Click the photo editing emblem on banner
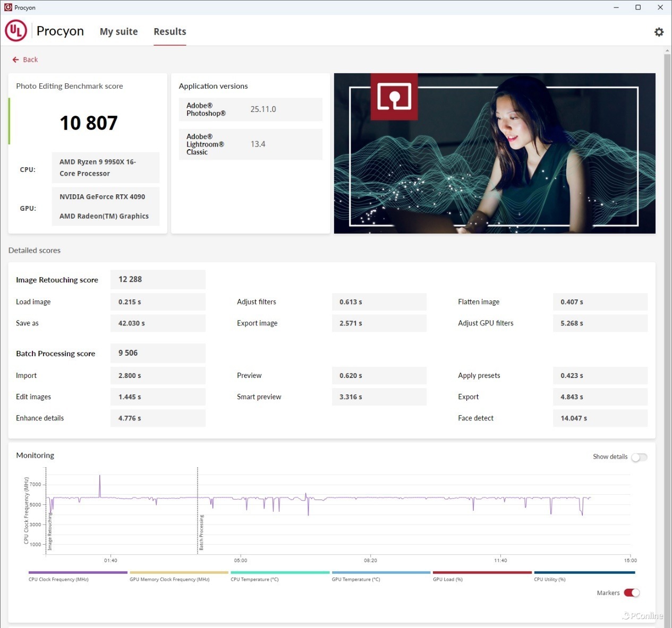Screen dimensions: 672x628 pos(394,96)
